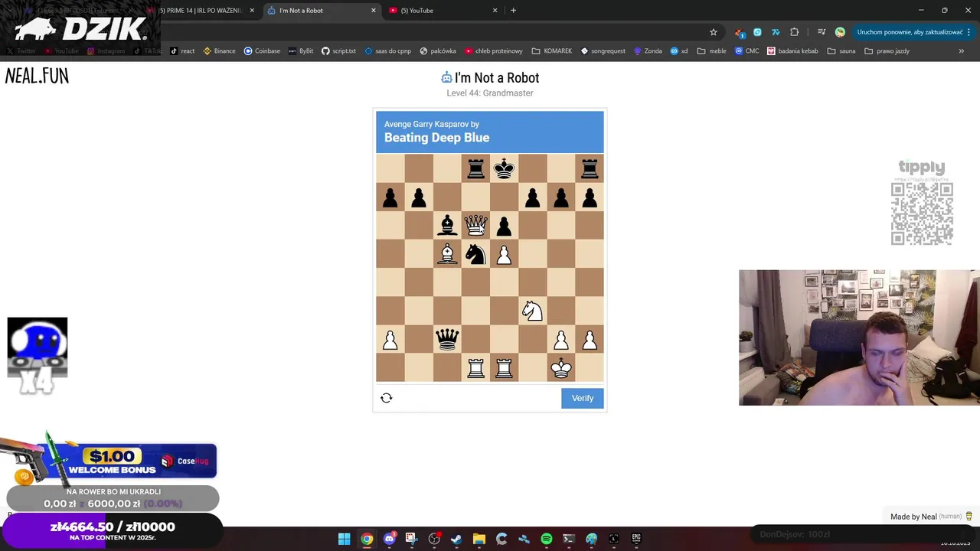Open the CMC bookmark
Image resolution: width=980 pixels, height=551 pixels.
click(747, 51)
